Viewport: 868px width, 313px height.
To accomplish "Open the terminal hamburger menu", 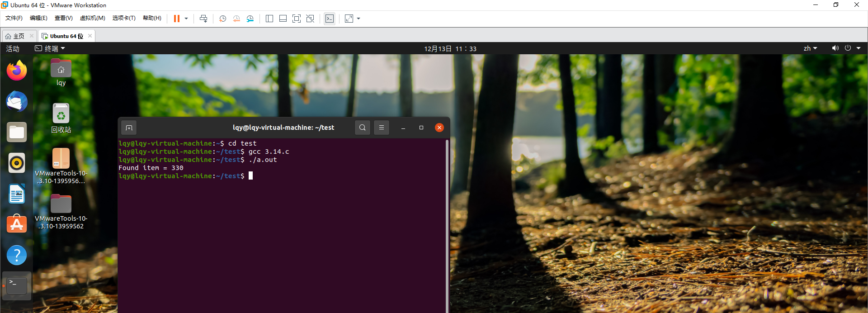I will (382, 128).
